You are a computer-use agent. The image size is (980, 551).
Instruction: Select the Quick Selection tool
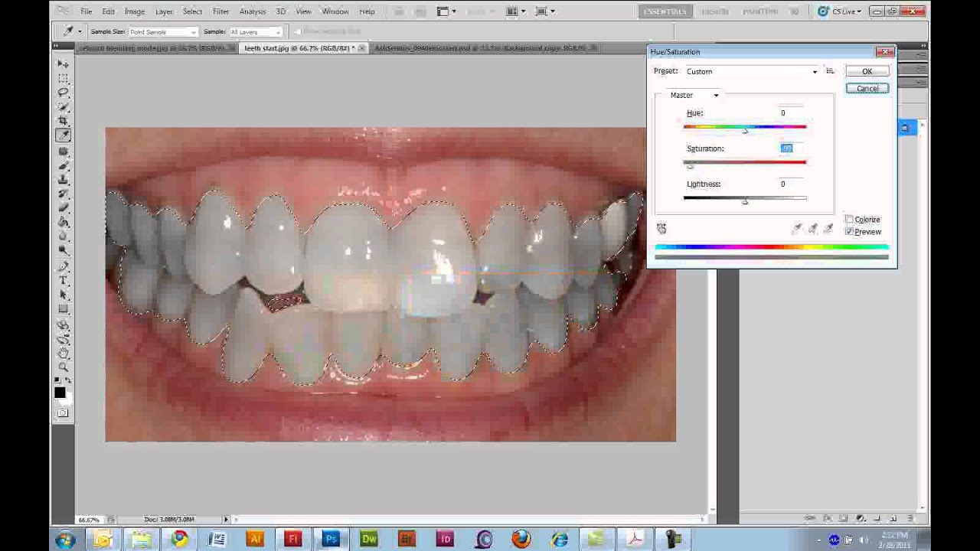(x=63, y=106)
